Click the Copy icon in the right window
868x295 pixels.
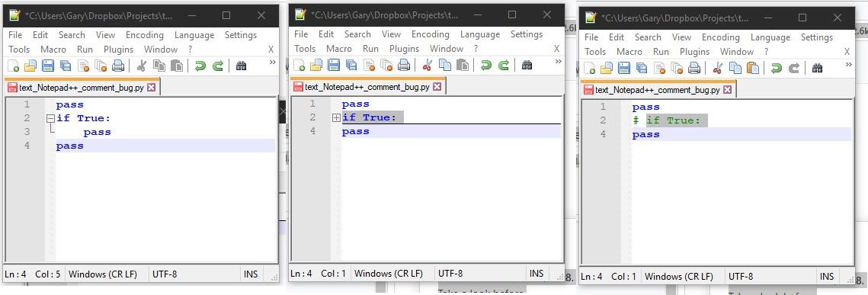735,68
